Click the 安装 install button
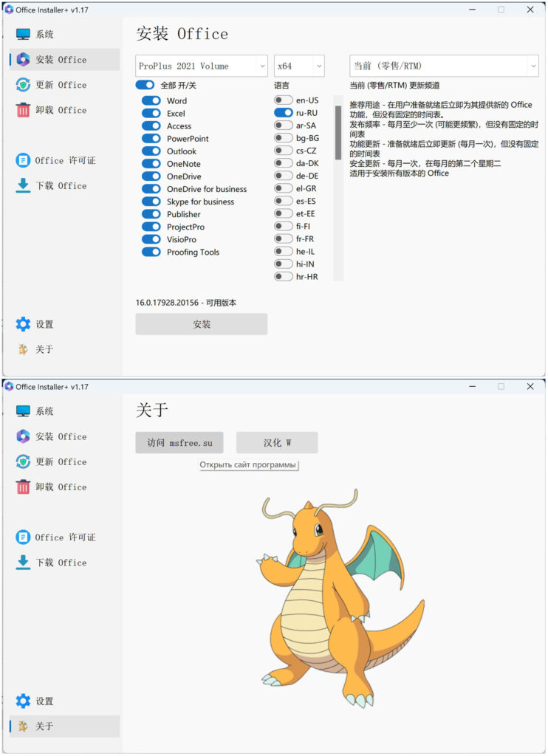548x756 pixels. 202,324
